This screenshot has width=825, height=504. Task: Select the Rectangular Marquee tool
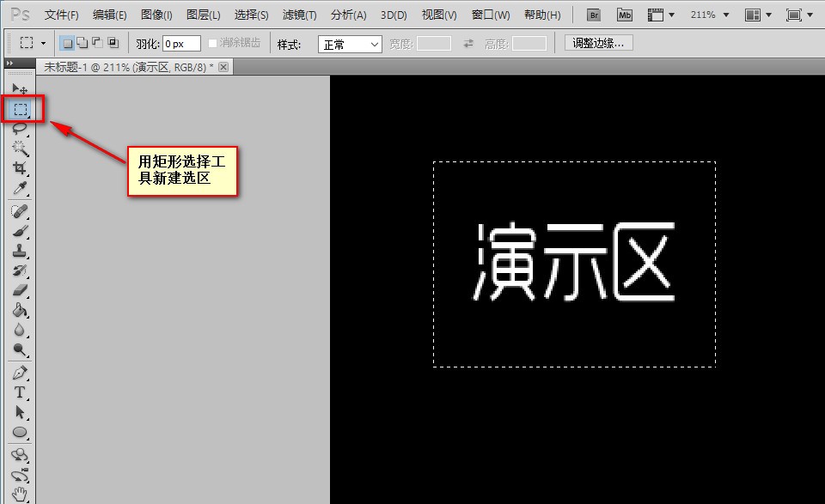[21, 109]
